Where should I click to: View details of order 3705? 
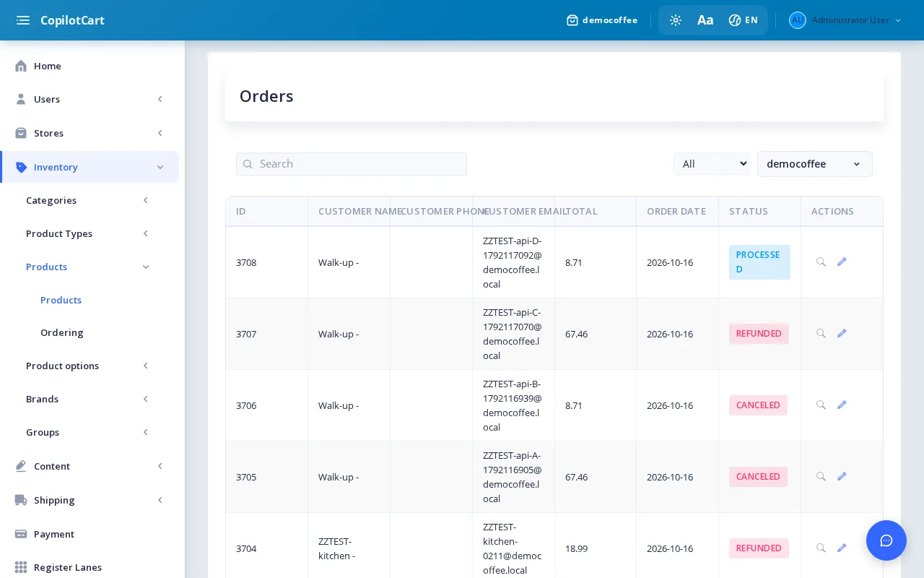click(x=821, y=476)
